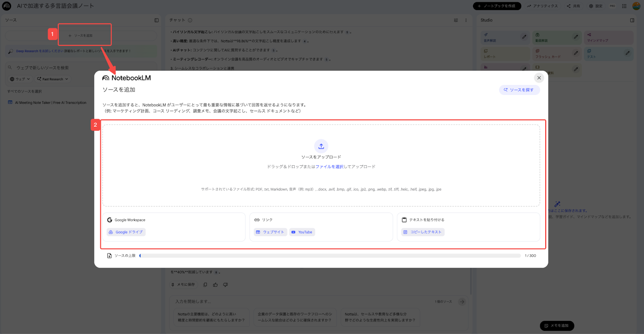
Task: Click the リンク chain icon
Action: pos(257,220)
